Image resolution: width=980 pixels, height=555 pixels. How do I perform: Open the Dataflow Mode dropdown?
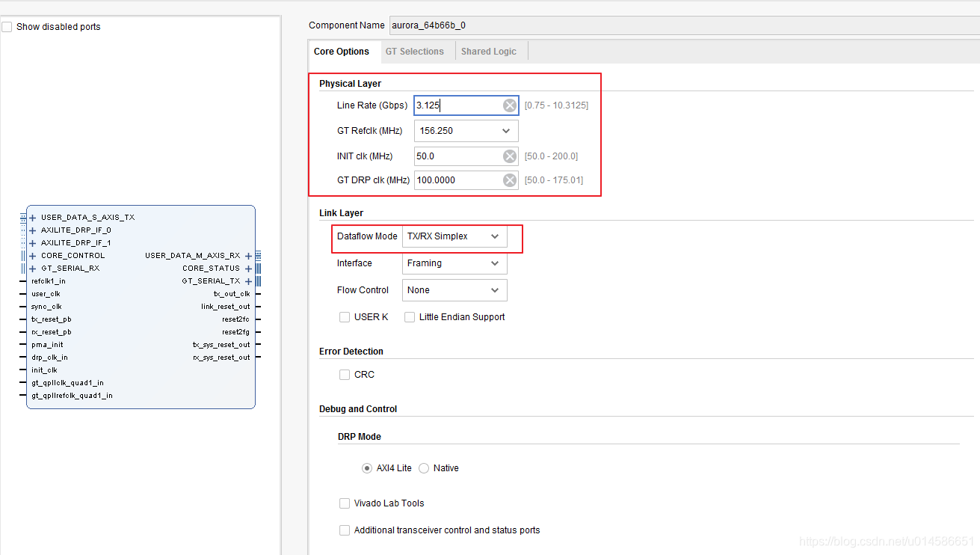point(454,236)
